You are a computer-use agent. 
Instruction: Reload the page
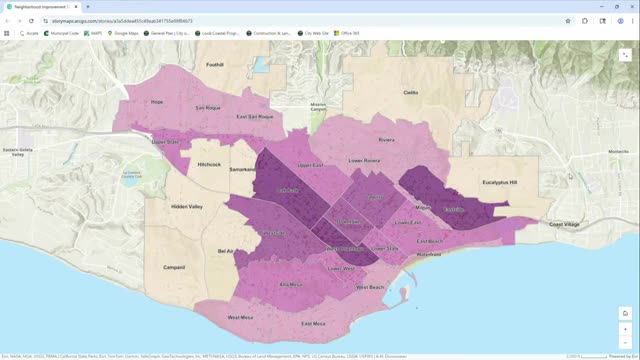click(31, 21)
